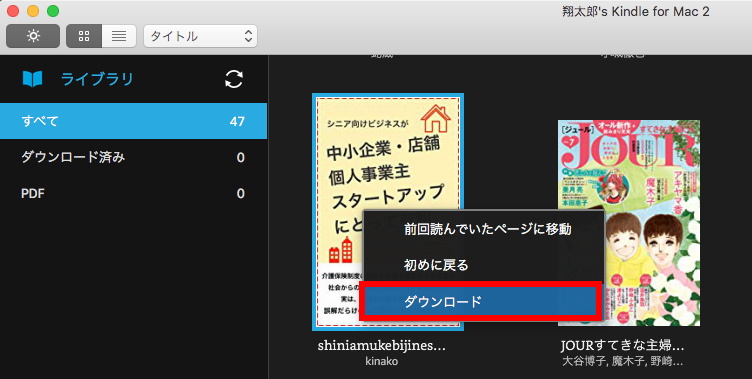The image size is (752, 379).
Task: Choose 初めに戻る from context menu
Action: (x=483, y=265)
